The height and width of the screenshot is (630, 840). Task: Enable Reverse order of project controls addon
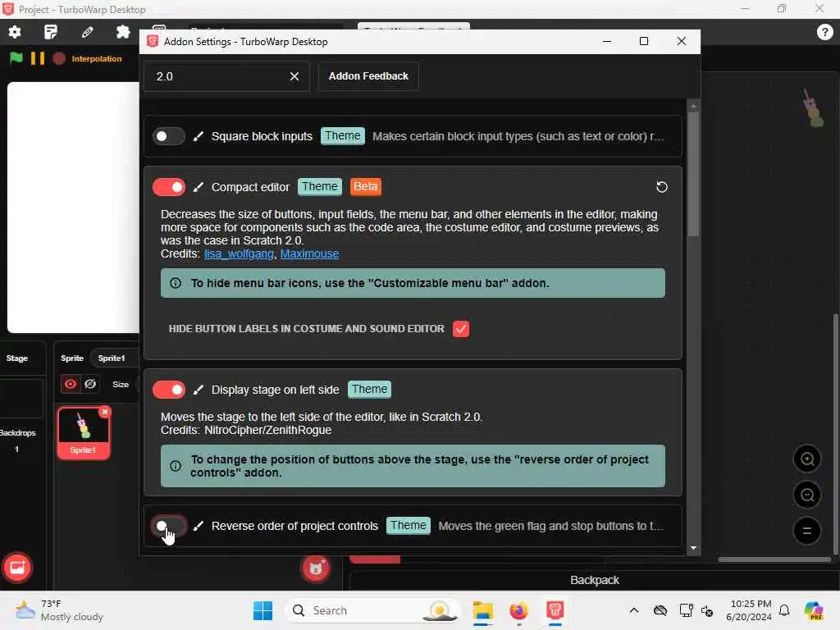pyautogui.click(x=169, y=526)
